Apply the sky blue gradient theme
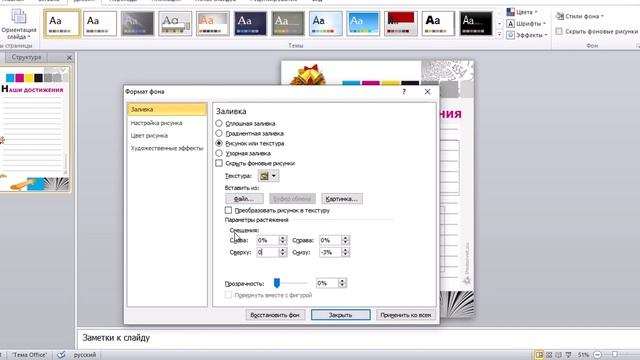The height and width of the screenshot is (360, 640). 363,24
